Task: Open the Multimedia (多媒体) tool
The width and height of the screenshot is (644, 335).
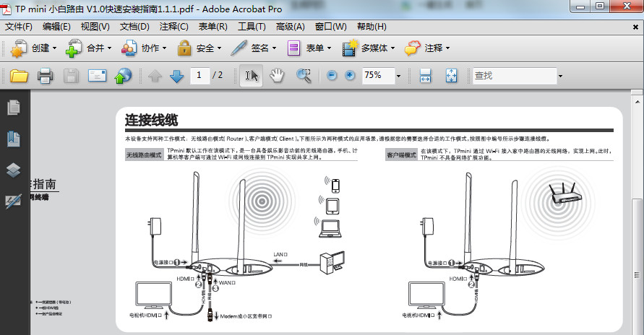Action: pos(369,48)
